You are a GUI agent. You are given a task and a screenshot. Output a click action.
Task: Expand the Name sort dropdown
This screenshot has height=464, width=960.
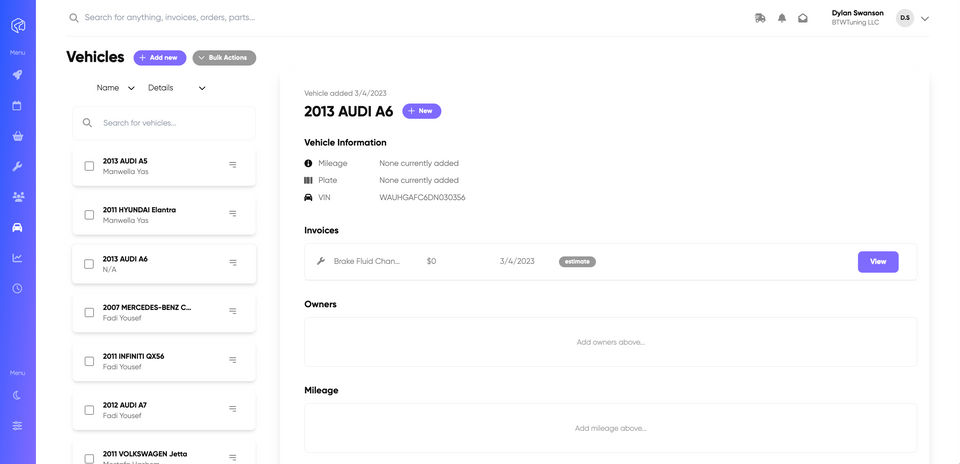[116, 88]
